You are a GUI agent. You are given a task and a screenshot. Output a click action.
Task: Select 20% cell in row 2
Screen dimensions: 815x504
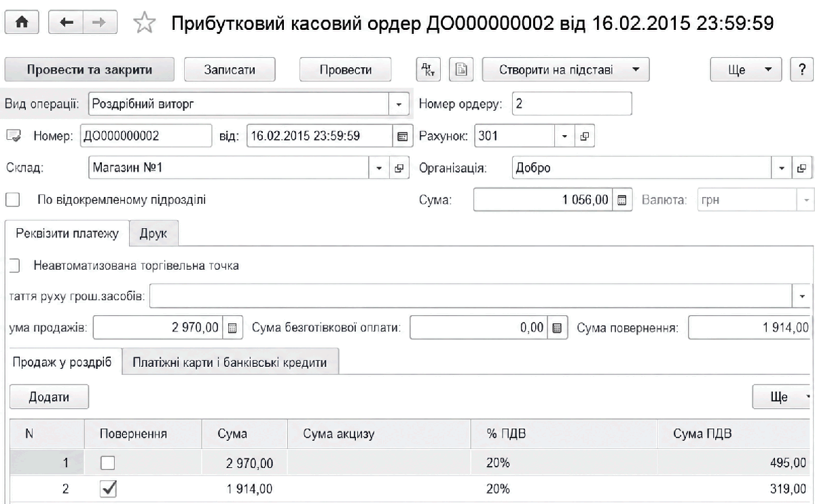click(x=564, y=488)
